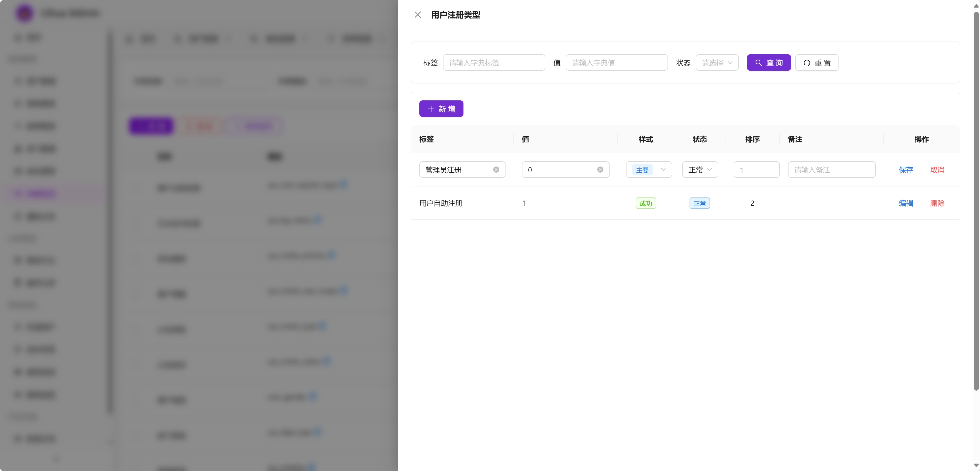Click the 排序 column header
The height and width of the screenshot is (471, 980).
pyautogui.click(x=752, y=139)
